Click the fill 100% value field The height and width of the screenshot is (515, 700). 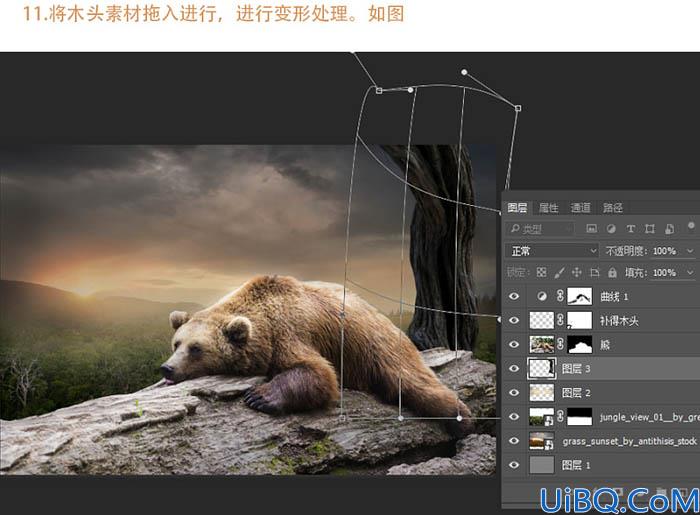pyautogui.click(x=664, y=272)
